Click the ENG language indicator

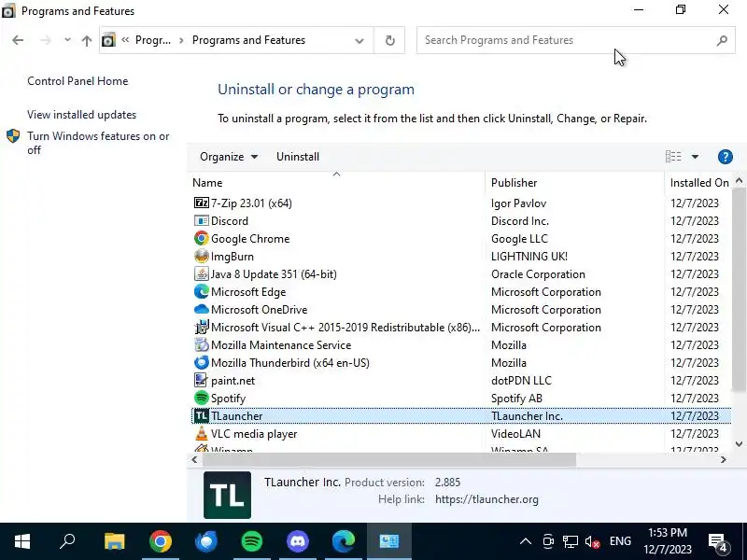click(620, 541)
